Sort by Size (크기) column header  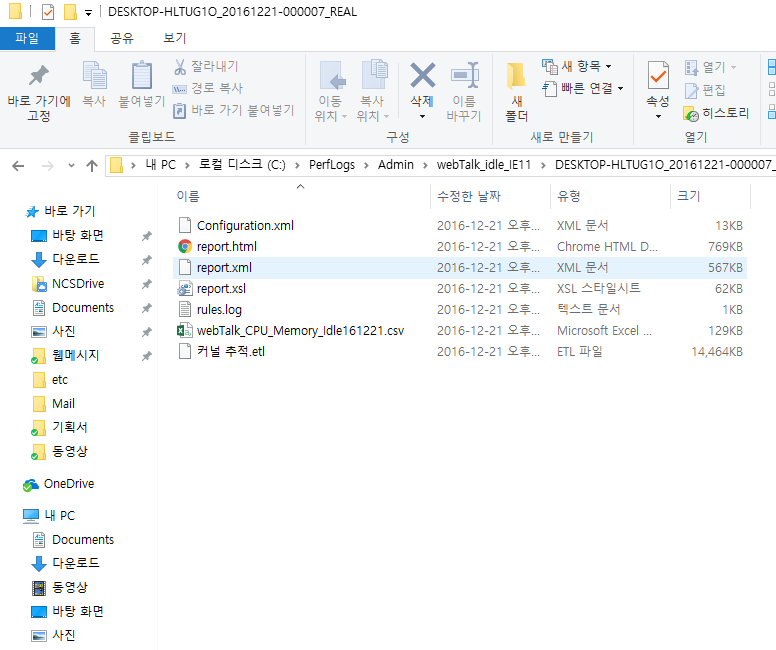710,196
